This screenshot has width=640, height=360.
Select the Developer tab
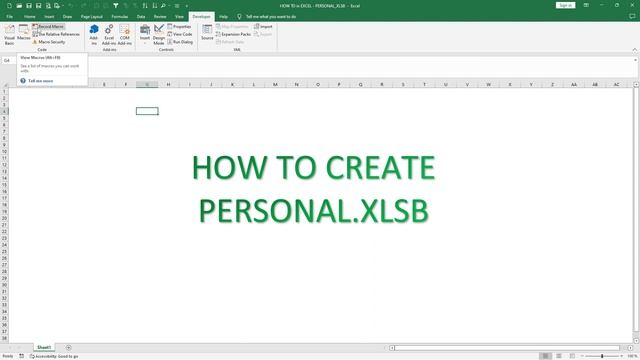click(201, 17)
